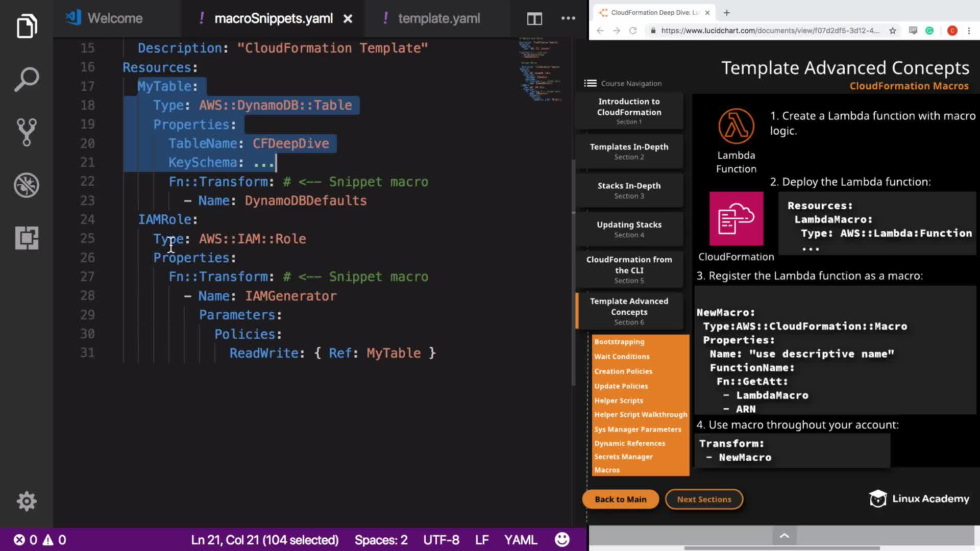Bookmark page with star icon

click(x=892, y=31)
